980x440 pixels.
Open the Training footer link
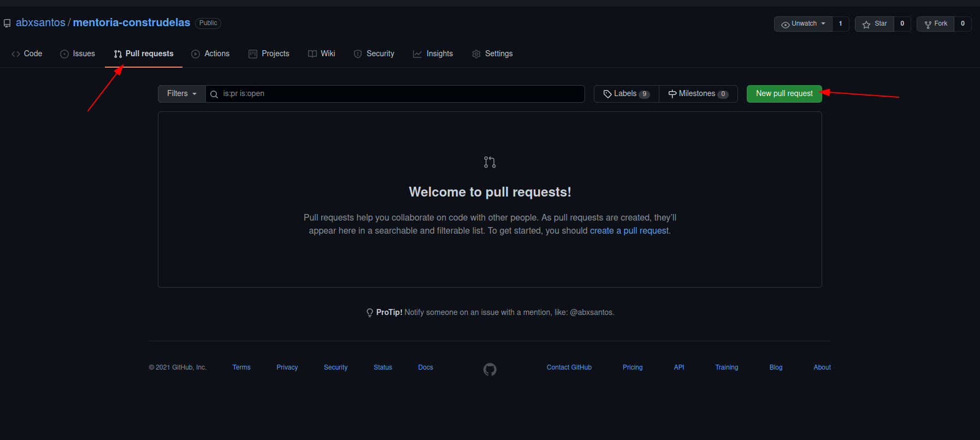tap(727, 367)
